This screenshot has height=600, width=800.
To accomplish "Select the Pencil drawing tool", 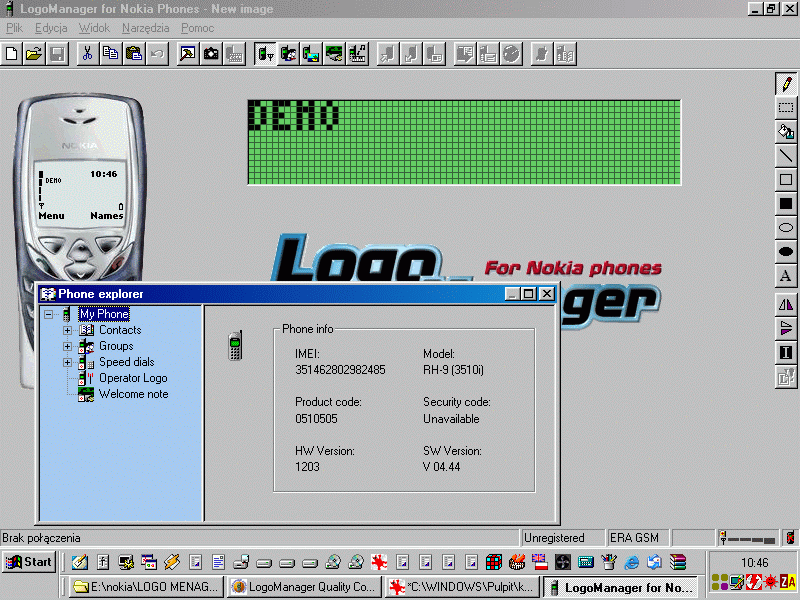I will tap(786, 84).
